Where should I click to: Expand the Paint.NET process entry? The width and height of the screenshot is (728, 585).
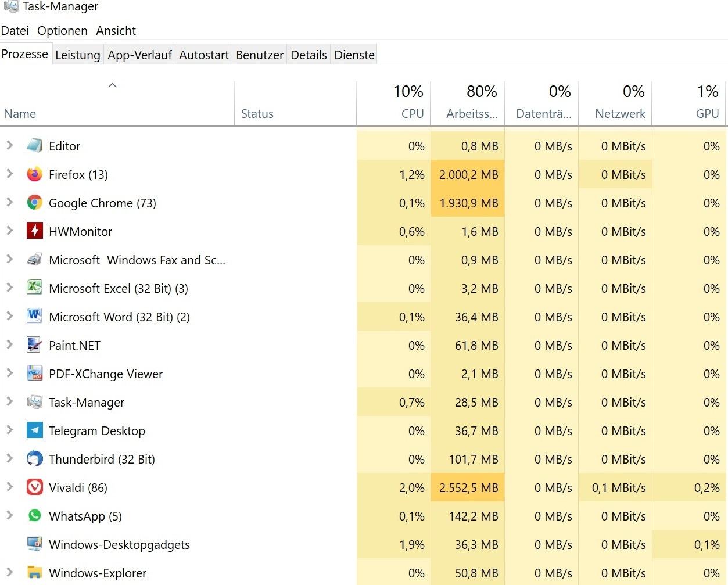(9, 344)
